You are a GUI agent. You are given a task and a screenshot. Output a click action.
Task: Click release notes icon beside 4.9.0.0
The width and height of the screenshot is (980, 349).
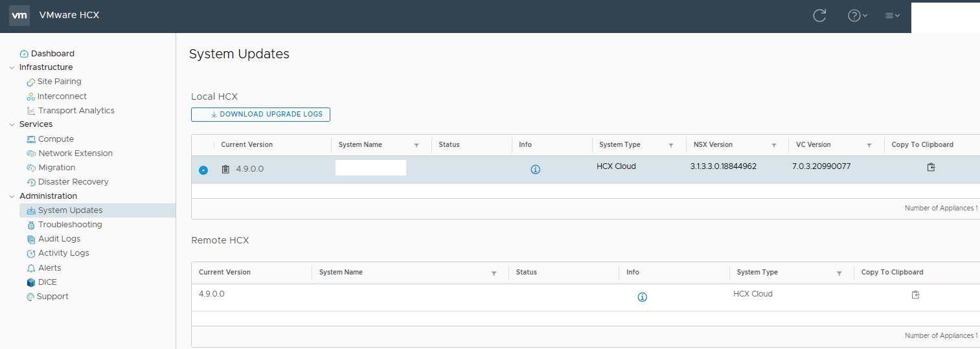click(x=225, y=170)
